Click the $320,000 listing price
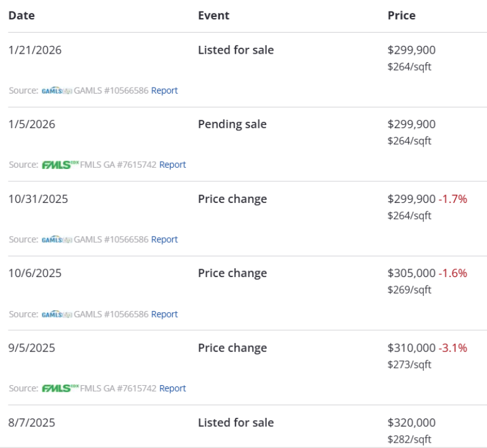The width and height of the screenshot is (487, 448). click(412, 423)
